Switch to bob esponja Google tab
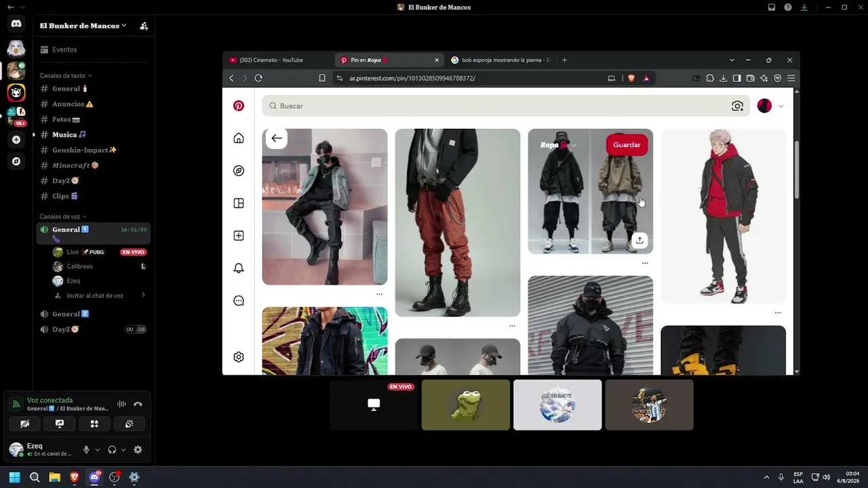The image size is (868, 488). 501,60
